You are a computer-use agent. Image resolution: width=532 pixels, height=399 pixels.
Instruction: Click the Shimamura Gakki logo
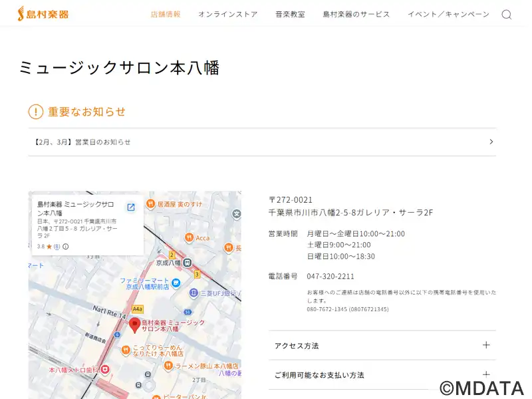point(43,14)
